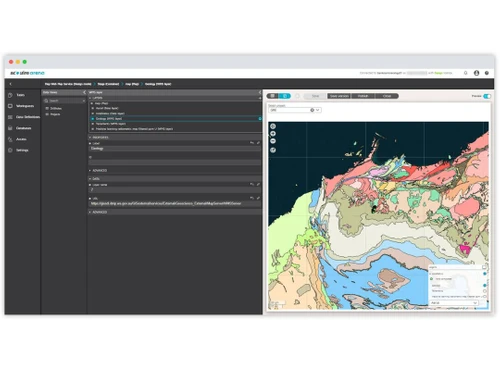Open the Settings gear in sidebar
The image size is (500, 375).
[x=10, y=150]
